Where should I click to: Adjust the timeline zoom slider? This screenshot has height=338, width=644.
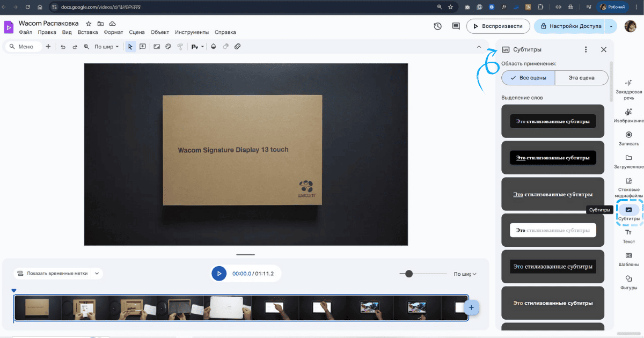pos(409,274)
